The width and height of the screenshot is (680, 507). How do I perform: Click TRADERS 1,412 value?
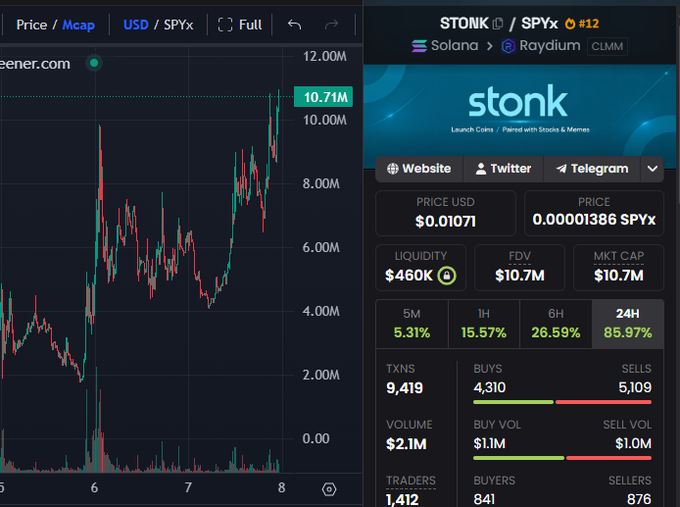coord(402,500)
